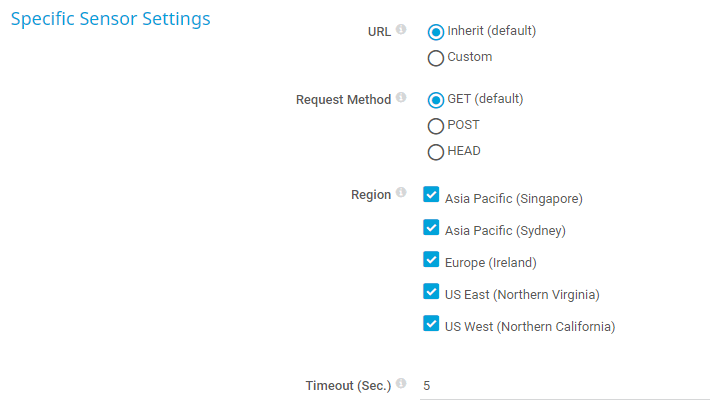The width and height of the screenshot is (710, 412).
Task: Disable the Asia Pacific (Sydney) checkbox
Action: tap(431, 226)
